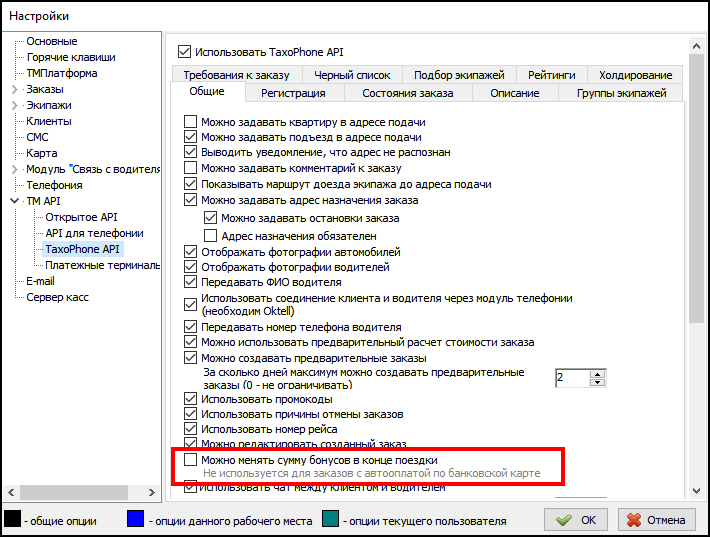Select Горячие клавиши in settings tree
The image size is (710, 537).
[71, 57]
